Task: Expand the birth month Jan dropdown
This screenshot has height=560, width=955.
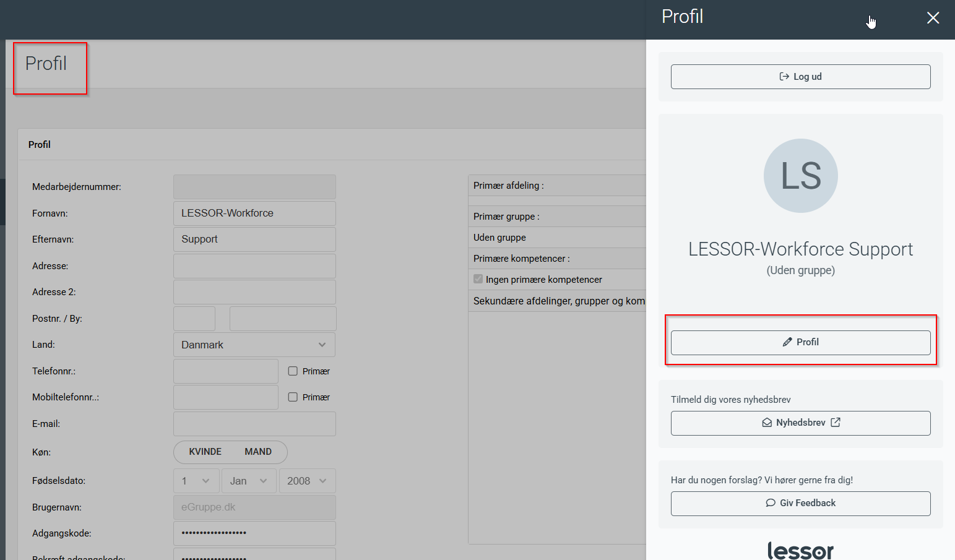Action: 248,481
